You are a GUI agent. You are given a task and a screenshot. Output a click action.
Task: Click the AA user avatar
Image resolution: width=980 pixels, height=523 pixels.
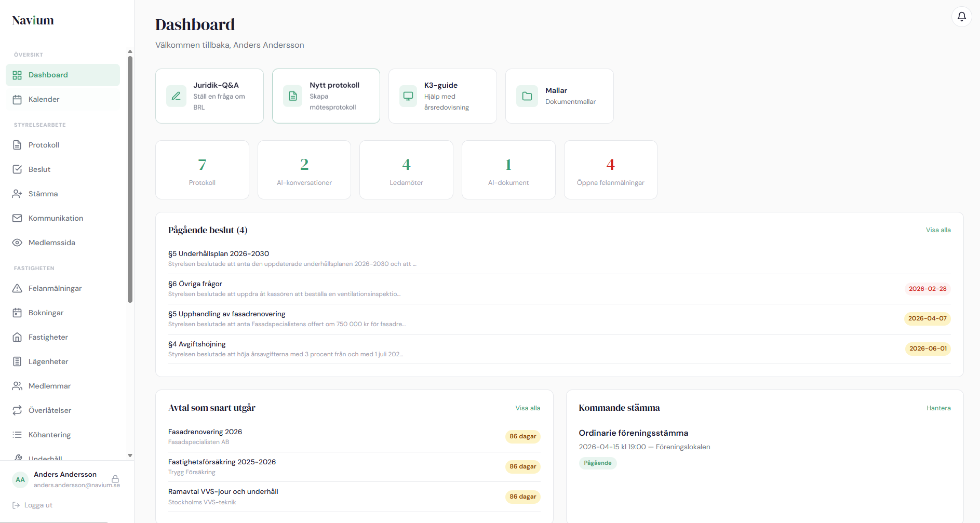tap(20, 479)
